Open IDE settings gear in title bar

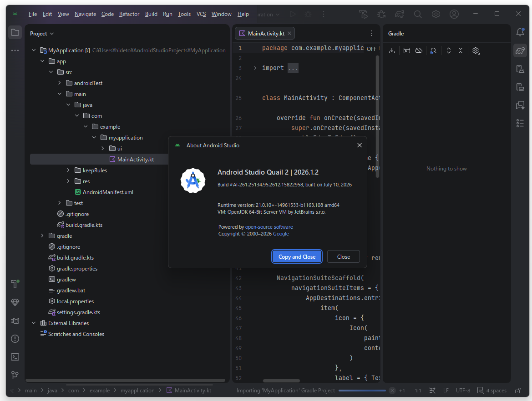click(x=436, y=14)
